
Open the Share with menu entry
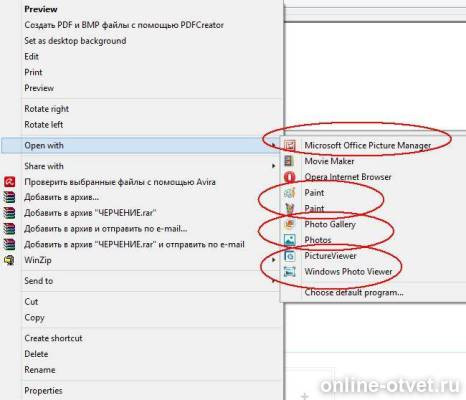click(x=44, y=166)
